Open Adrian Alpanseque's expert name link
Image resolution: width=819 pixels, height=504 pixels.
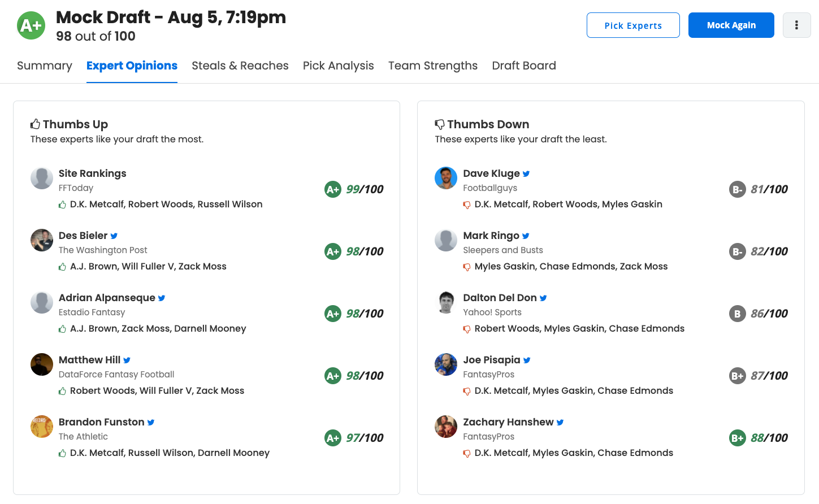click(x=107, y=298)
